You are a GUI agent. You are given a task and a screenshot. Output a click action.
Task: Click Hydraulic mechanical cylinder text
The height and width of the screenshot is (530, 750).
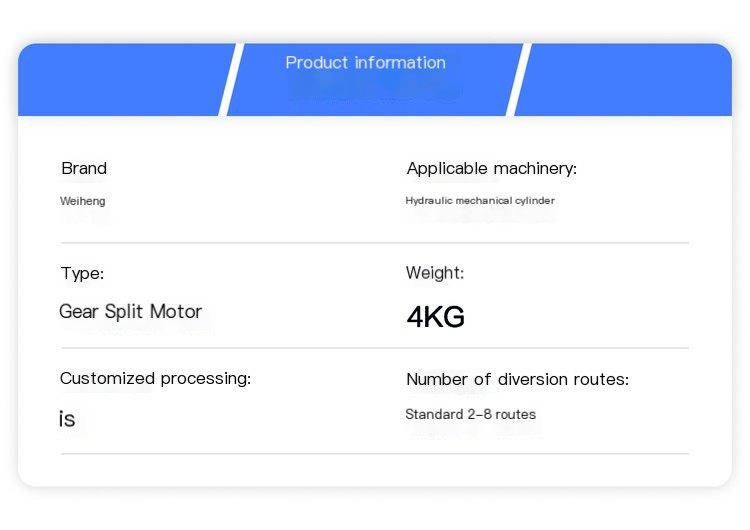pos(480,200)
